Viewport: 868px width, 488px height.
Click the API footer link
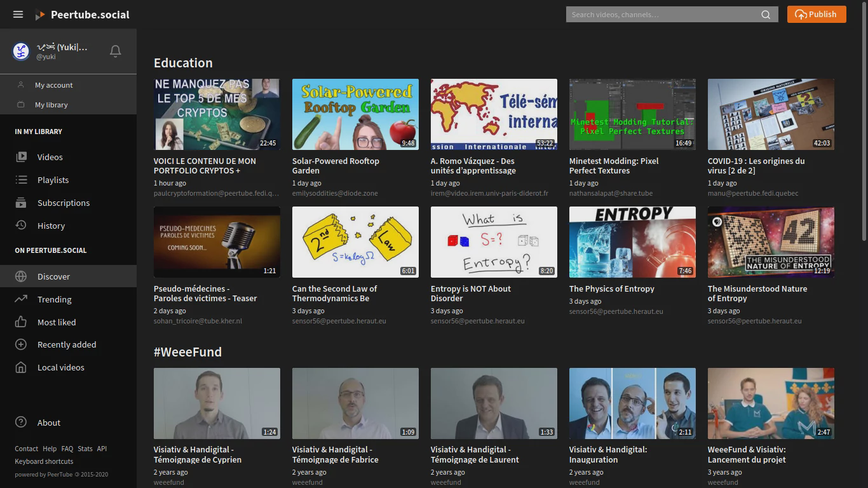102,449
